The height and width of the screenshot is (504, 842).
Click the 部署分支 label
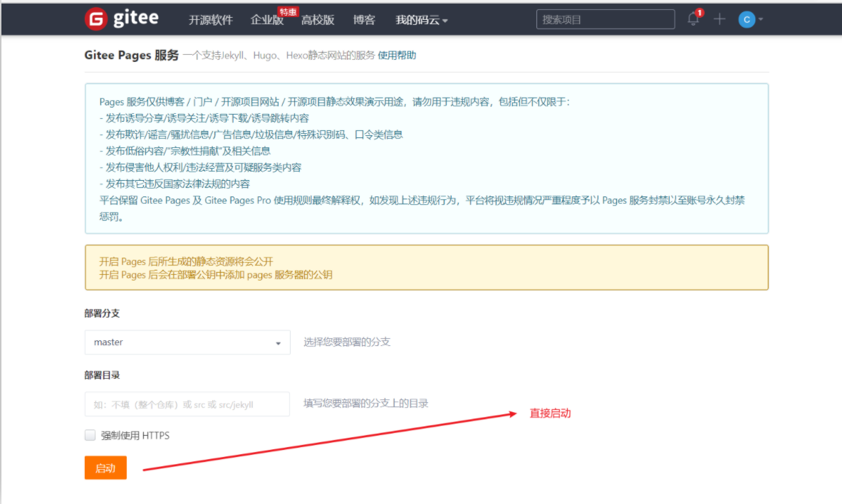[102, 313]
